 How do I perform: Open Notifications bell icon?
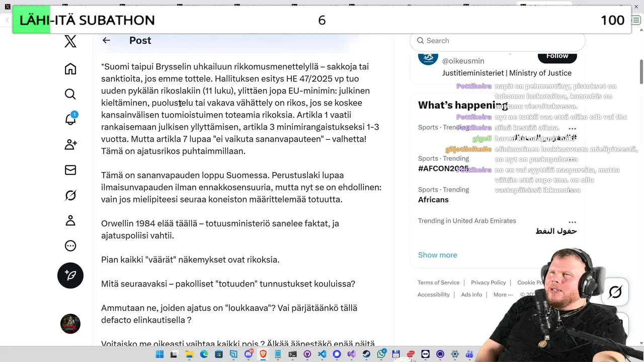[70, 118]
